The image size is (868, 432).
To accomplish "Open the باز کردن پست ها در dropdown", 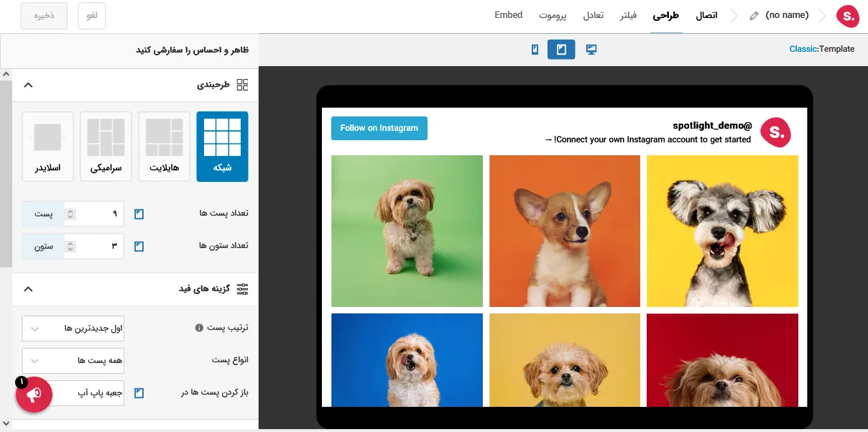I will pyautogui.click(x=73, y=393).
